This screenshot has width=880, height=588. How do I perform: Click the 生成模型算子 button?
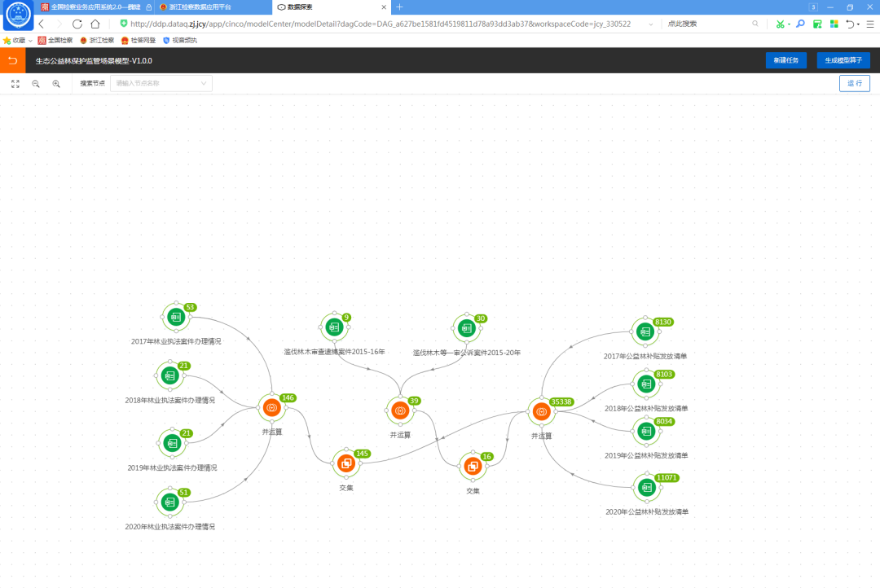click(843, 60)
